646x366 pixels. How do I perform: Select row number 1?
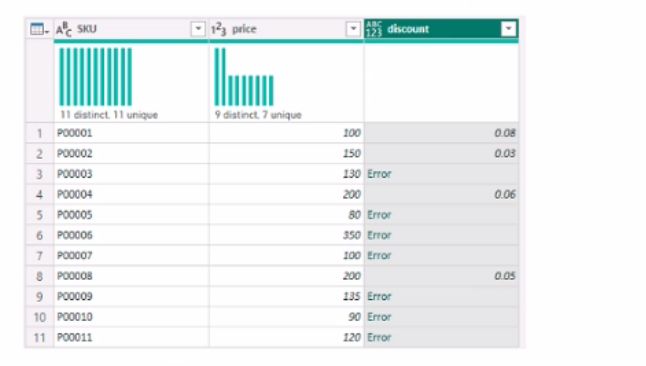(x=40, y=133)
